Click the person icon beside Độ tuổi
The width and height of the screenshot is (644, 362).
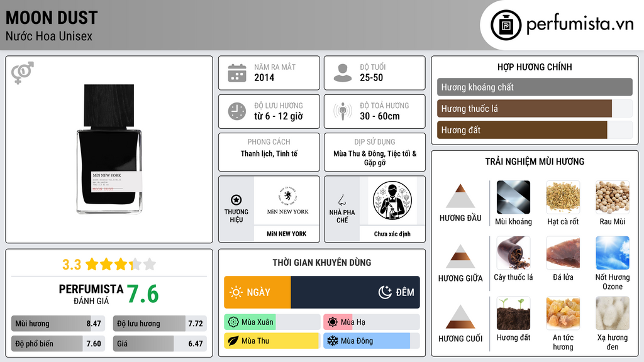343,73
